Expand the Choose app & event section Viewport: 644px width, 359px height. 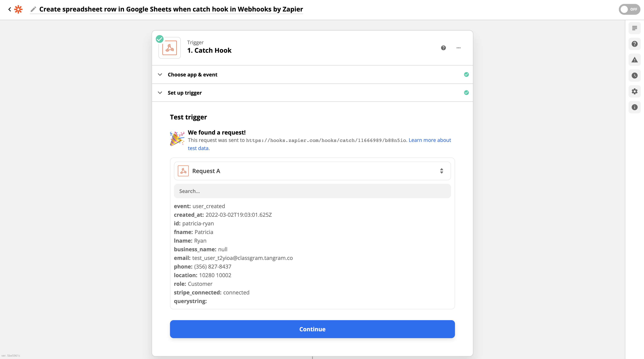coord(312,75)
